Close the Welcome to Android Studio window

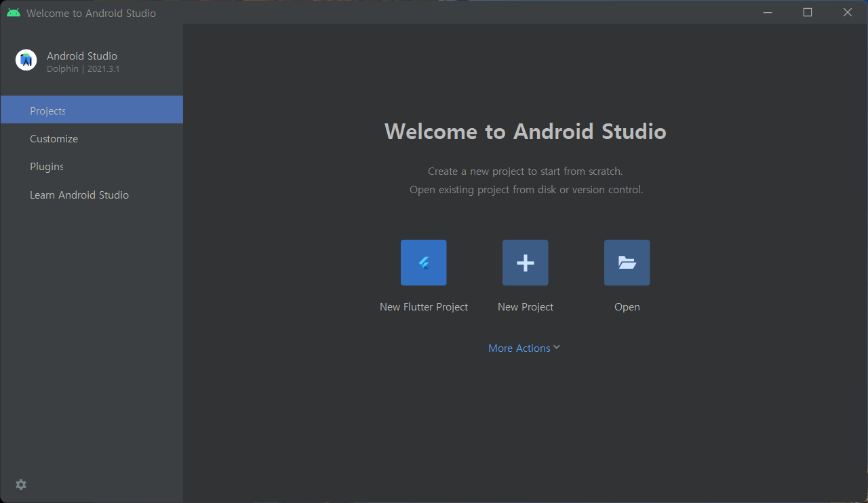point(848,12)
